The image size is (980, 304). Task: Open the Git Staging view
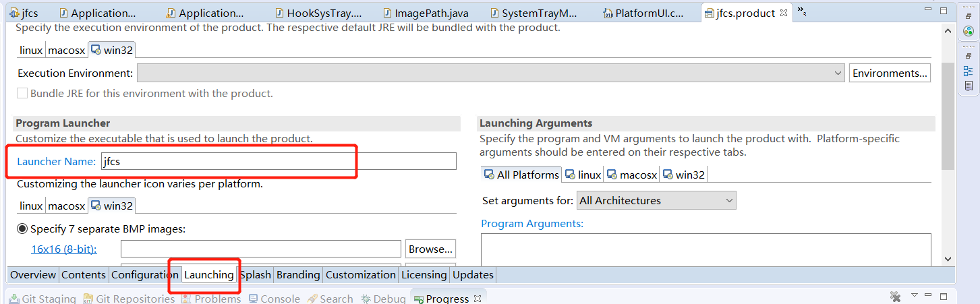coord(42,299)
